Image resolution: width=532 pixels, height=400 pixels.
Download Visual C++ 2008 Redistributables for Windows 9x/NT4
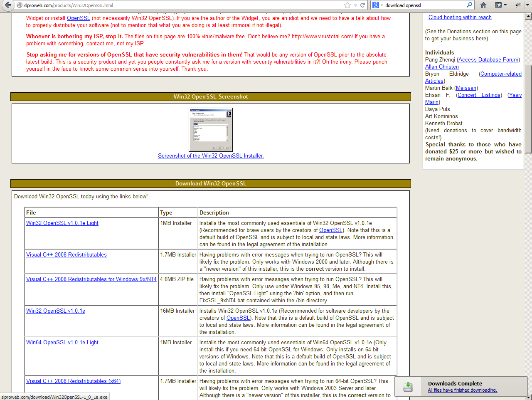[91, 279]
